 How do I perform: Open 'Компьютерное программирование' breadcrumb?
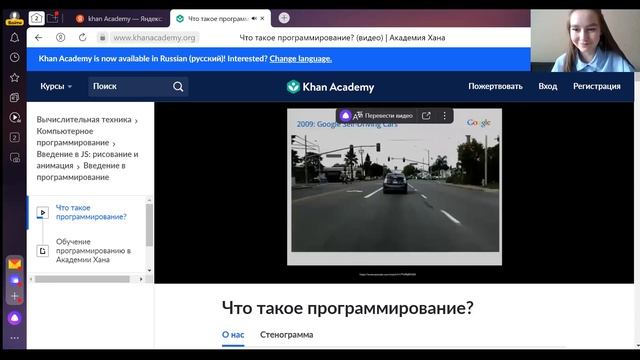73,137
